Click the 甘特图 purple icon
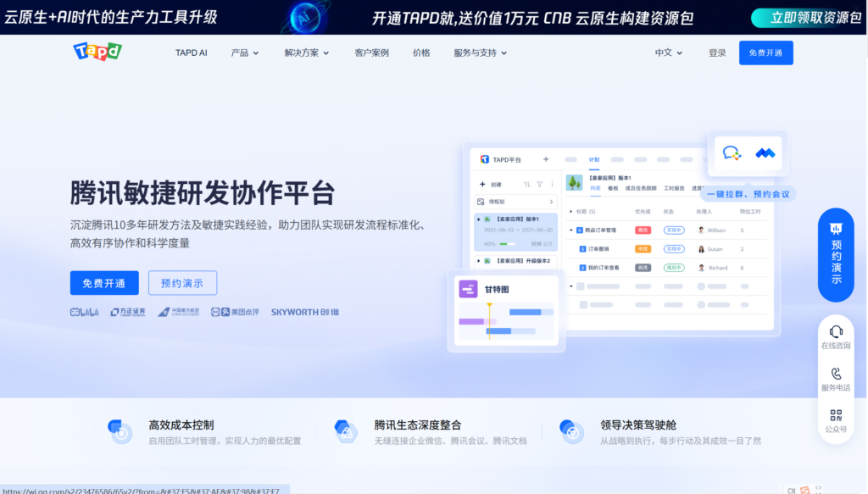The height and width of the screenshot is (494, 868). [x=468, y=289]
